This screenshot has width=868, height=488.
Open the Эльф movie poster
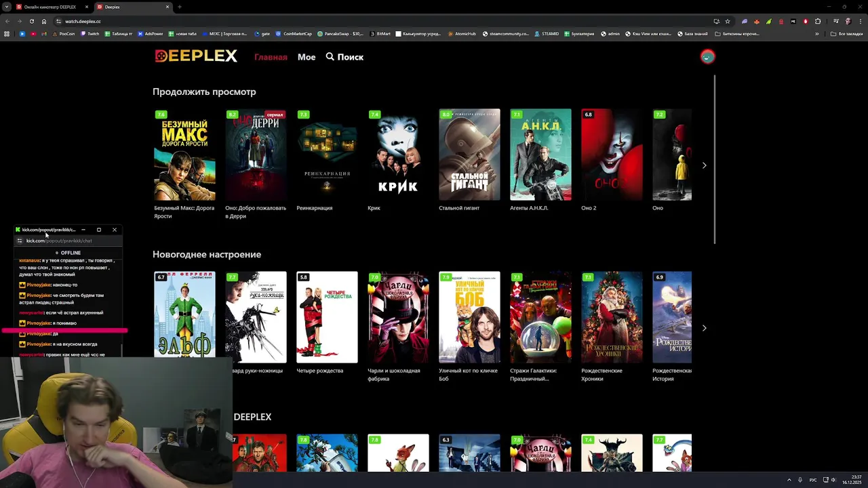point(184,314)
